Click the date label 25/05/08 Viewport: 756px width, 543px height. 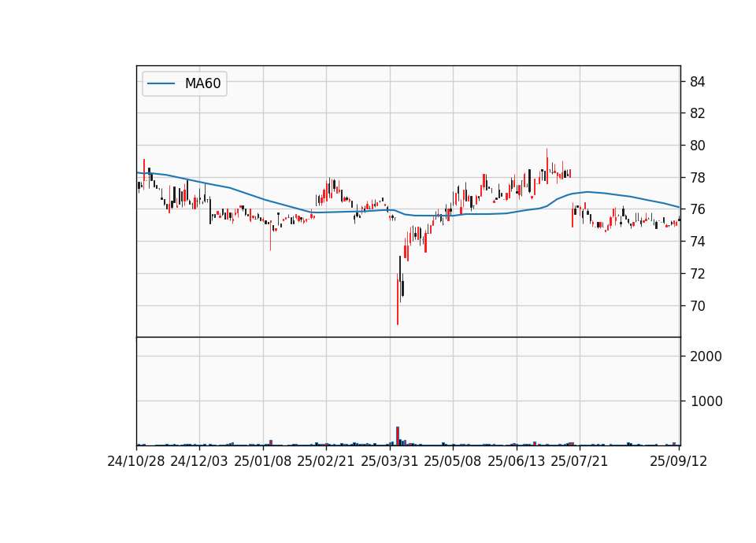453,461
